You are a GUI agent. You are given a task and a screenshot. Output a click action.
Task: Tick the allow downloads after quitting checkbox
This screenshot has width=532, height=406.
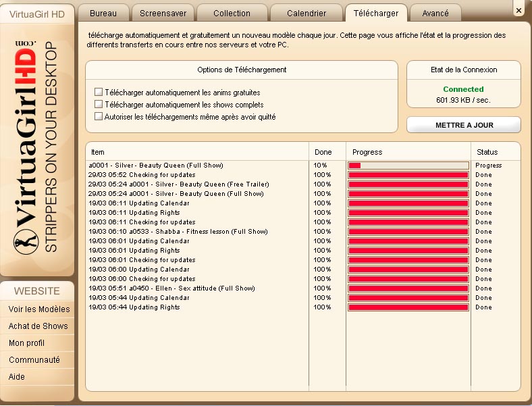point(99,116)
